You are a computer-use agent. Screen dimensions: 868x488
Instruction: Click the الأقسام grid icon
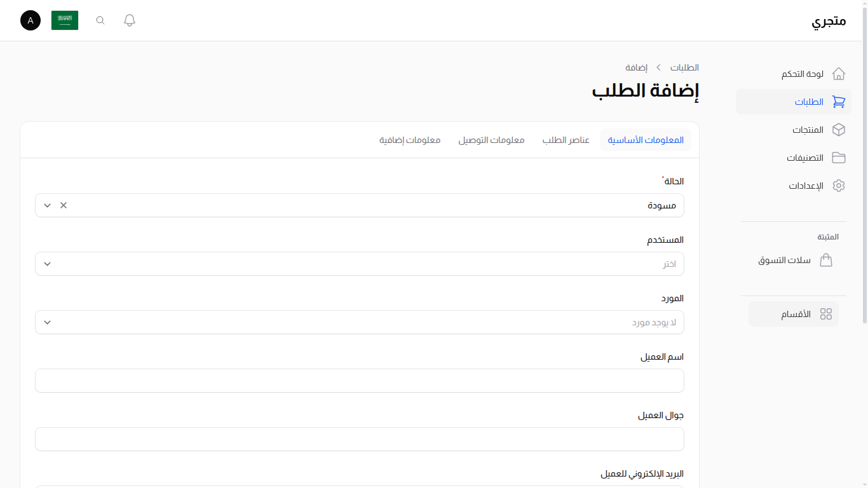[827, 313]
